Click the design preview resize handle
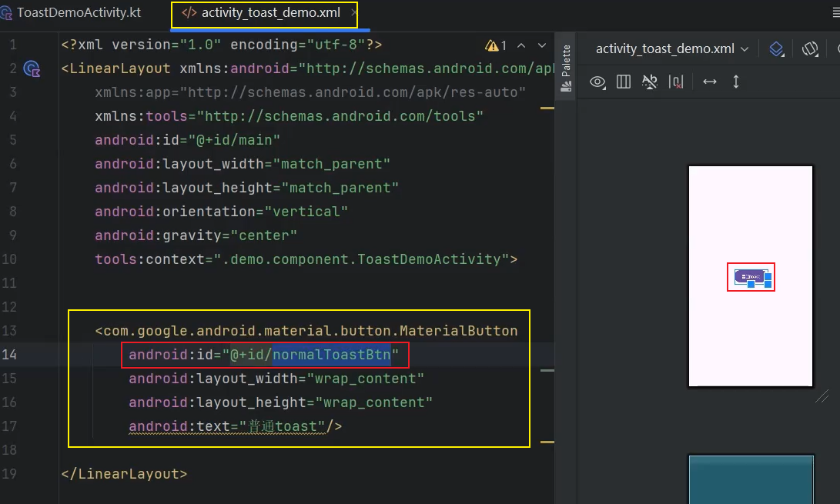 tap(822, 396)
